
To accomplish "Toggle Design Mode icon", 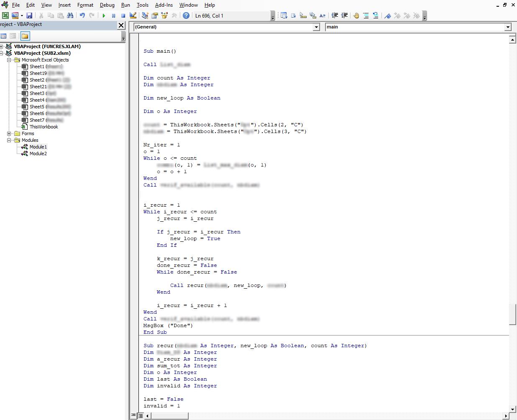I will (x=133, y=15).
